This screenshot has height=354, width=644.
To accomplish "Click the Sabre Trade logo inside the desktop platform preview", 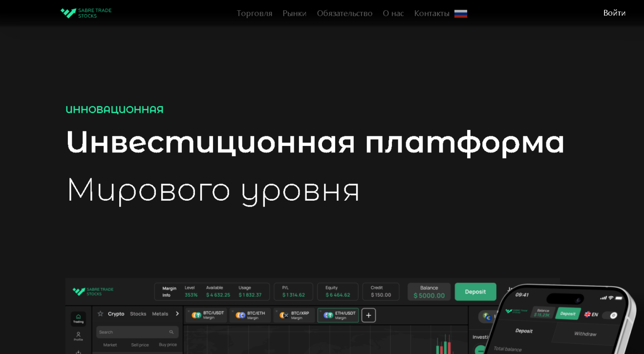I will coord(93,292).
